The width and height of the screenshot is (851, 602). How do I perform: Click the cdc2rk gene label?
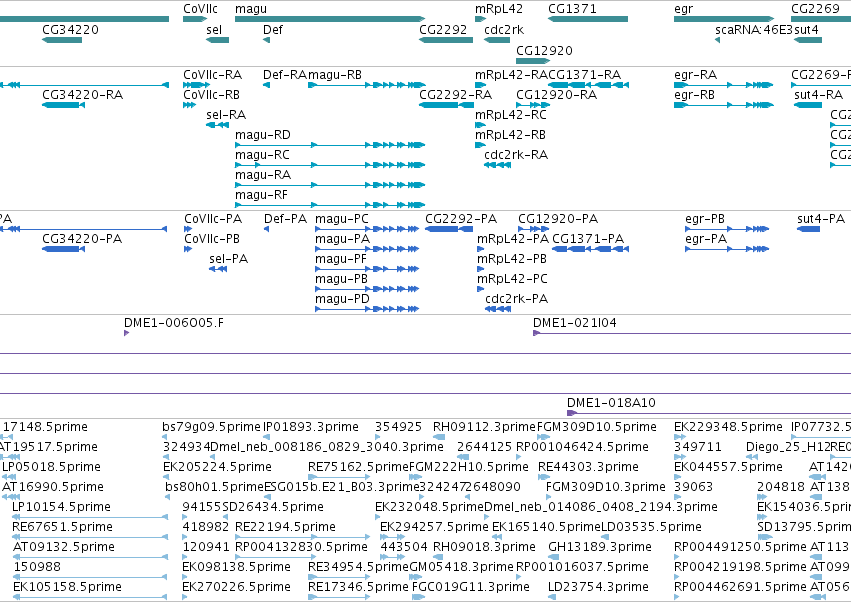(x=504, y=29)
